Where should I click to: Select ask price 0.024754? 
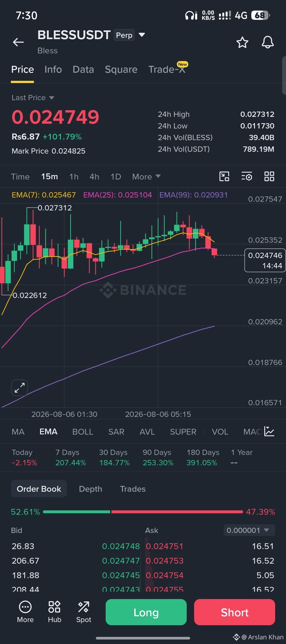(x=165, y=575)
